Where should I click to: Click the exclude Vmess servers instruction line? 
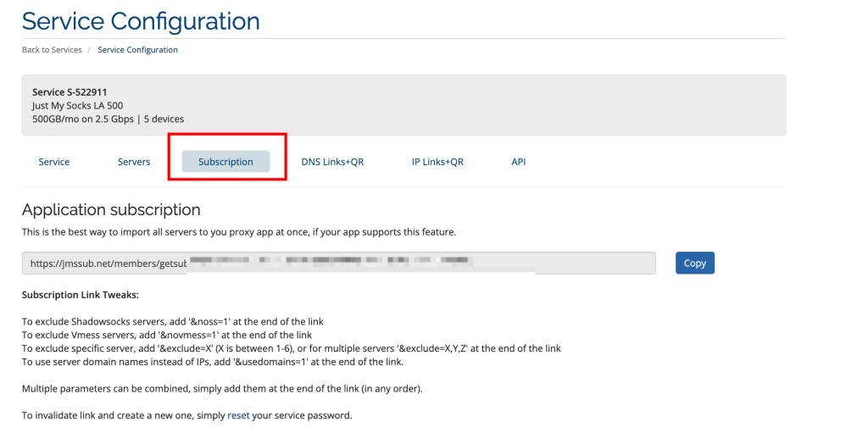pyautogui.click(x=167, y=335)
